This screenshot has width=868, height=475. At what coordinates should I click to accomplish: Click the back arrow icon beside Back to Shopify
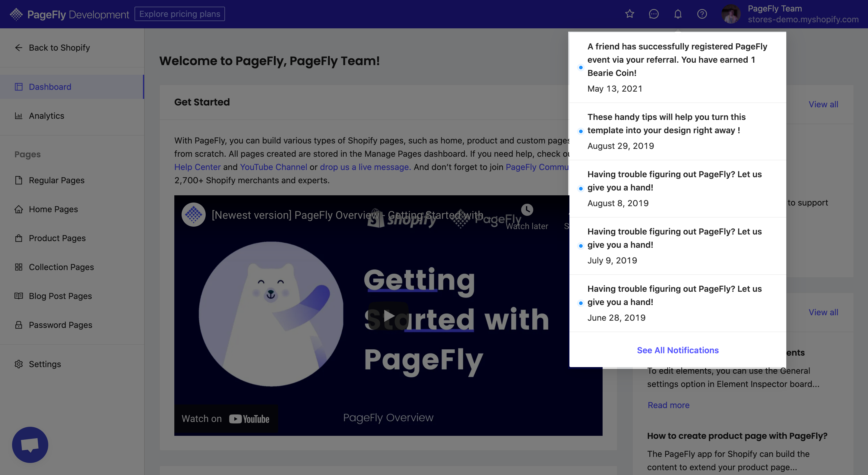(19, 47)
